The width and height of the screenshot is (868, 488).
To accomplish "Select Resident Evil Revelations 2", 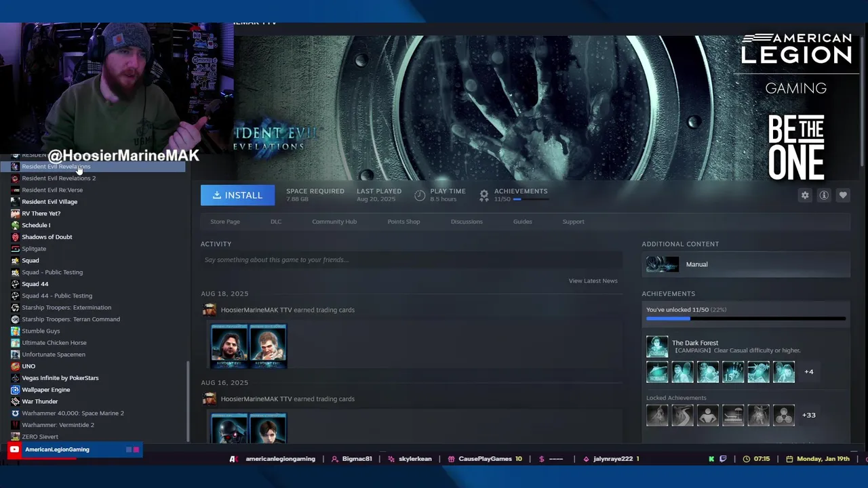I will 58,178.
